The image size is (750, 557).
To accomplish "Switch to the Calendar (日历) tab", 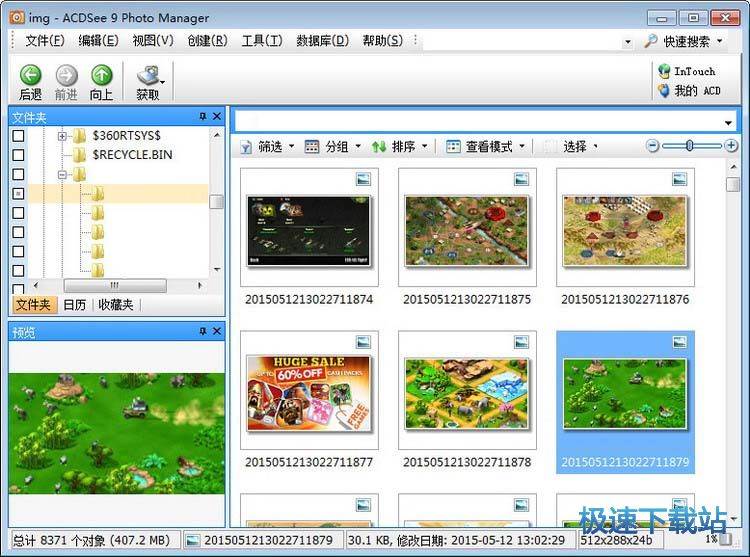I will (74, 305).
